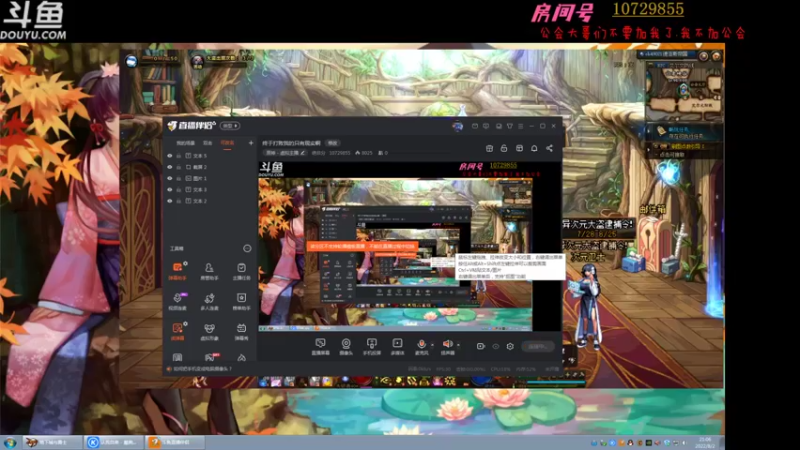Open the 弹幕助手 tool

[177, 271]
